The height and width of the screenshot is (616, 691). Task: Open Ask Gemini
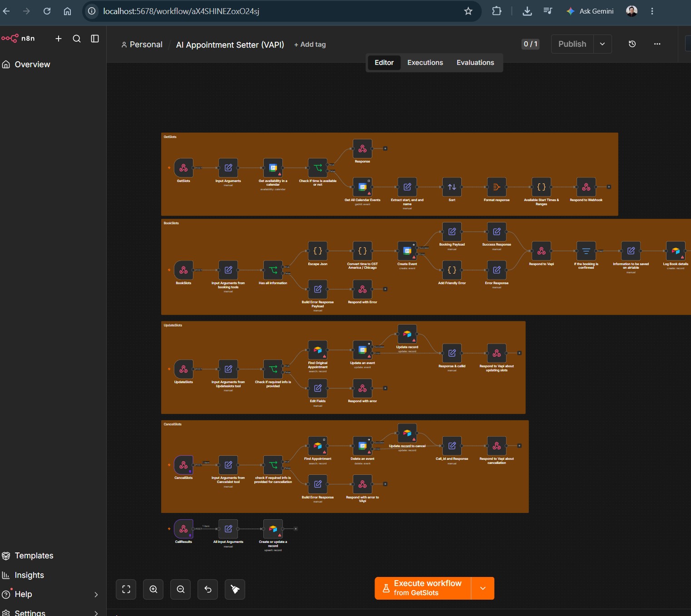pyautogui.click(x=590, y=11)
